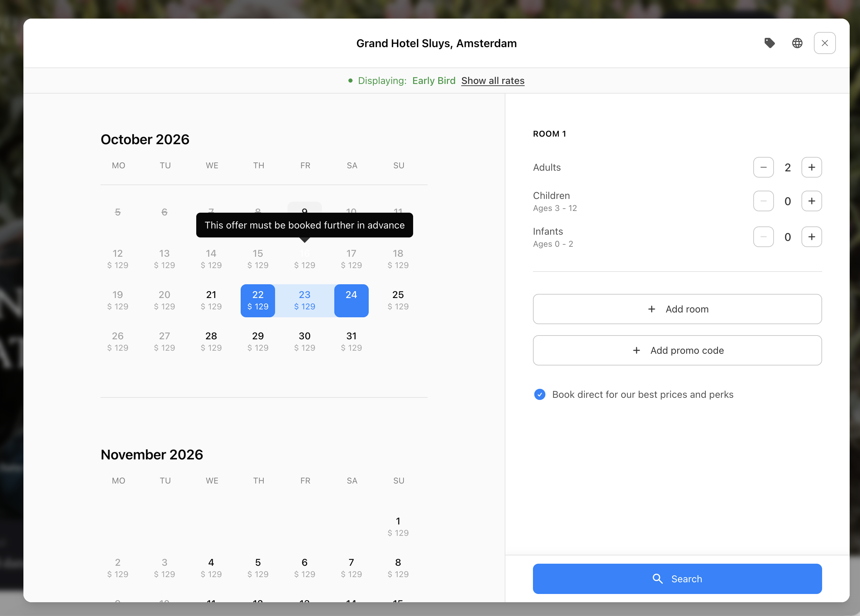Select November 6 in the calendar
The width and height of the screenshot is (860, 616).
point(304,568)
